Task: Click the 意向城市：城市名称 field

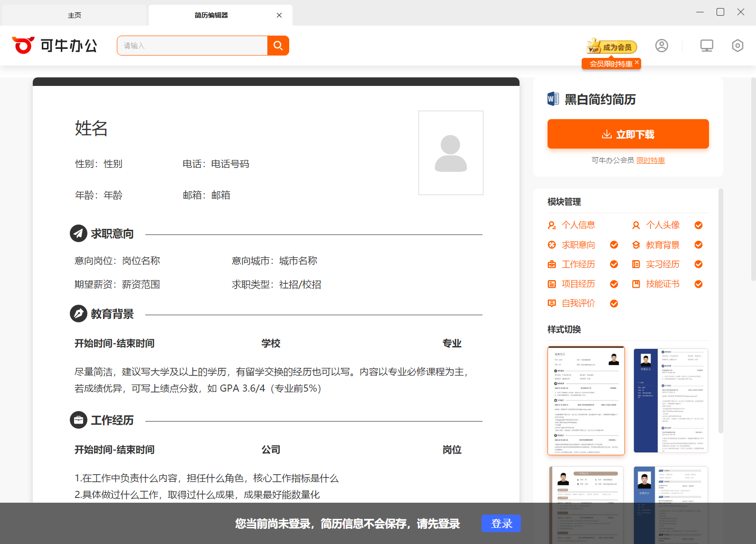Action: pyautogui.click(x=274, y=261)
